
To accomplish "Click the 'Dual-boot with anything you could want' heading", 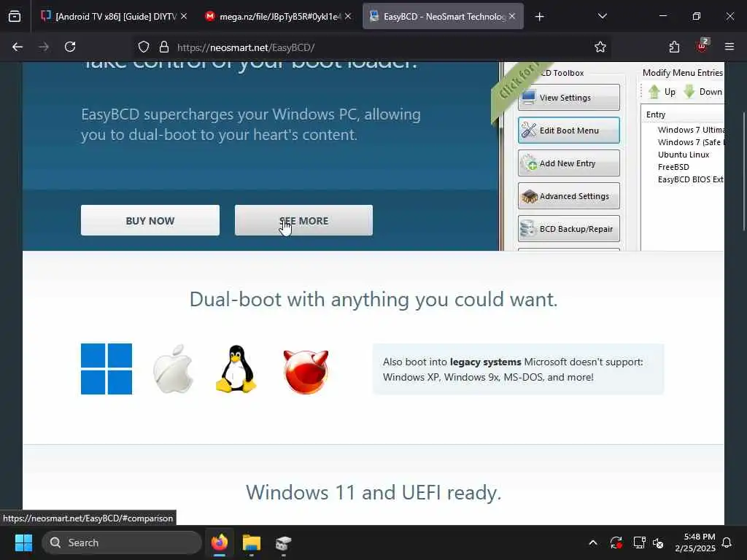I will pyautogui.click(x=373, y=300).
